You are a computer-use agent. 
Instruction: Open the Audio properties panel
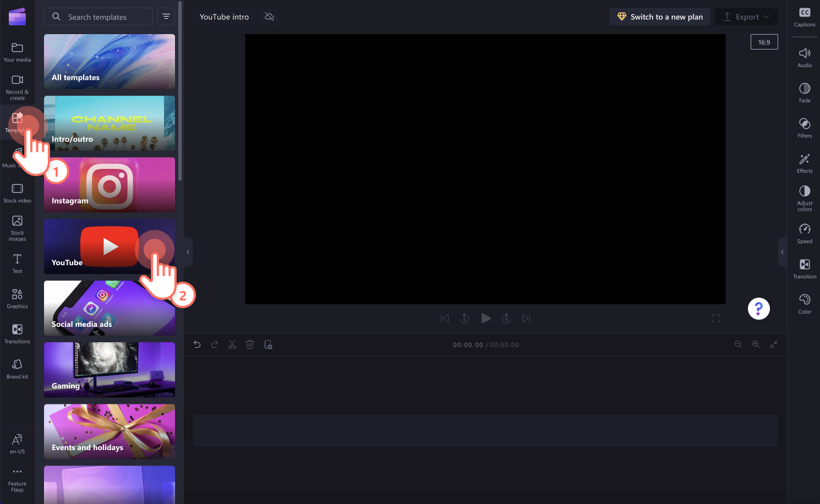805,58
